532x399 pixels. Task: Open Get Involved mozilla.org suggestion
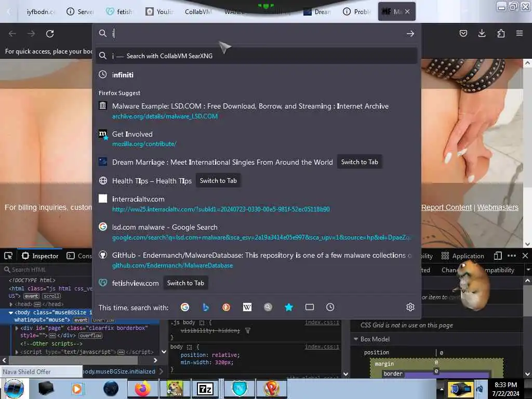click(x=257, y=139)
